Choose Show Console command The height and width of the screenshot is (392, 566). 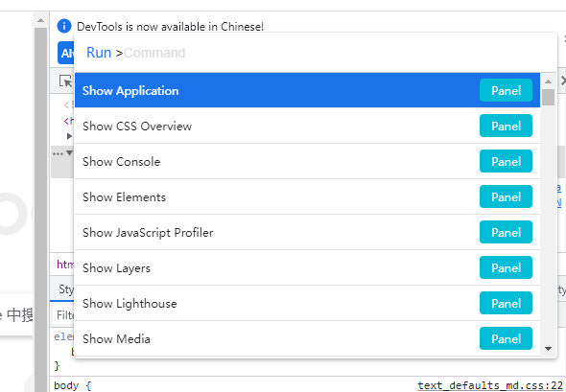(x=307, y=161)
